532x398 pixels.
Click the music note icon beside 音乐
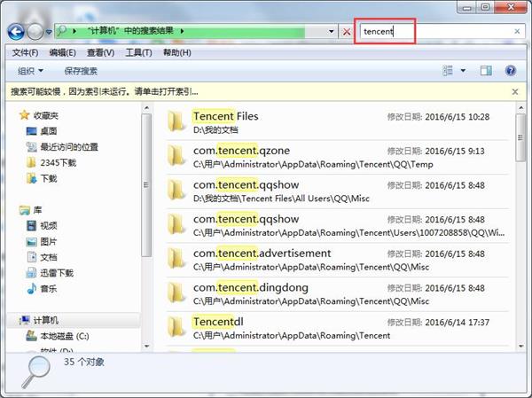click(32, 288)
